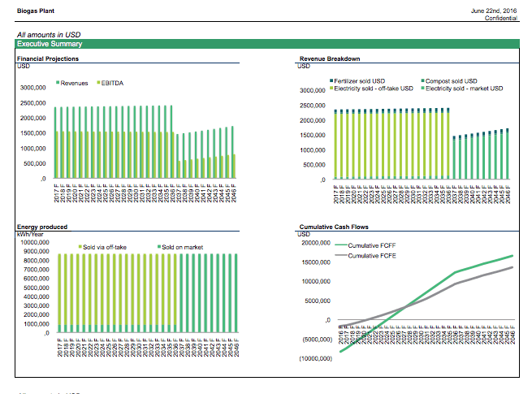Click the Fertilizer sold USD legend swatch
532x394 pixels.
(x=331, y=80)
